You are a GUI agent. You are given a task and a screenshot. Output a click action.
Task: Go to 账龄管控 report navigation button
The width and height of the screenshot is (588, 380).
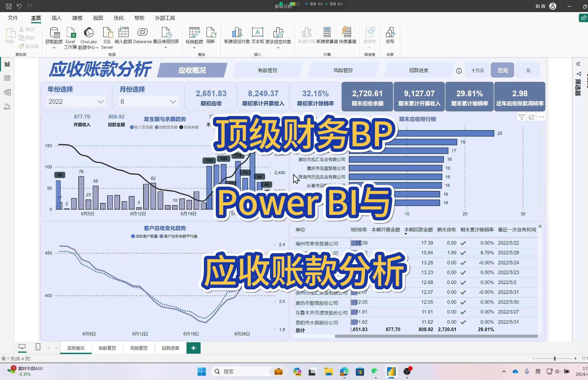pos(267,70)
